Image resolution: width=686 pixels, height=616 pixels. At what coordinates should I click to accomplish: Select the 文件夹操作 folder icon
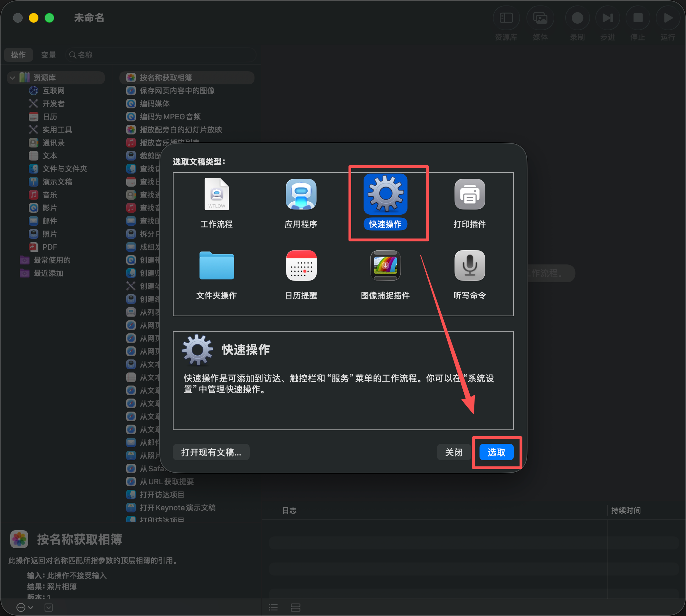pyautogui.click(x=216, y=266)
